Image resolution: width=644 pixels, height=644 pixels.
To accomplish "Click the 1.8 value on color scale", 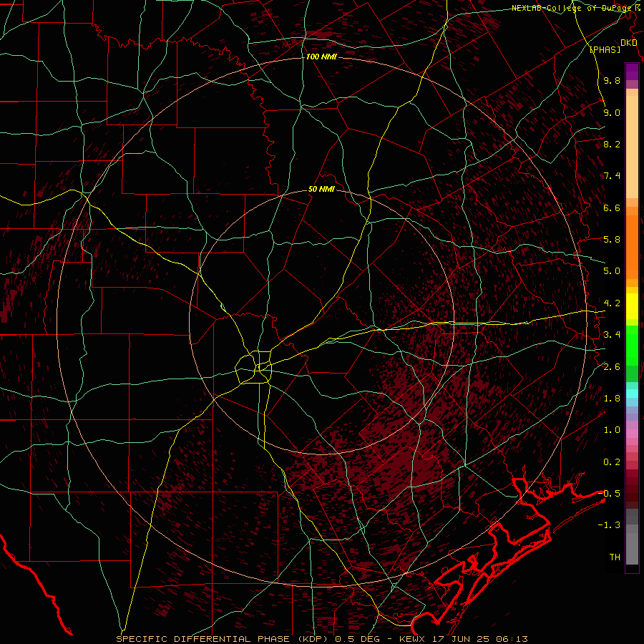I will [x=612, y=399].
